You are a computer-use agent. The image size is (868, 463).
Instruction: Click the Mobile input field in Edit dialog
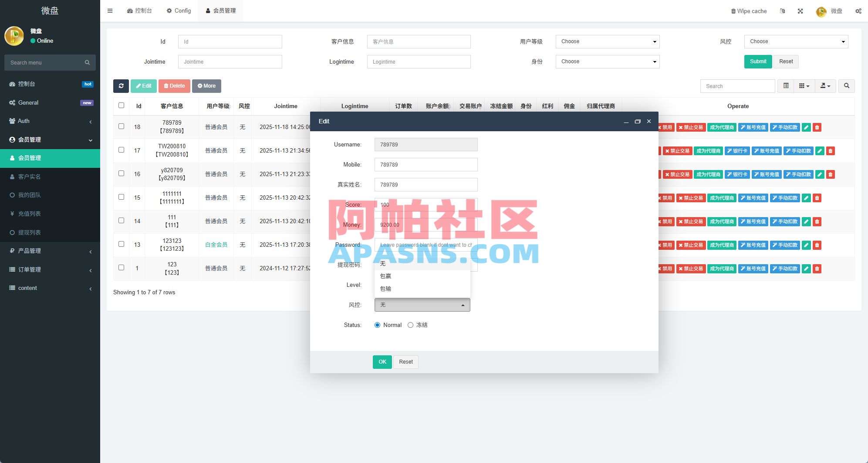(426, 165)
